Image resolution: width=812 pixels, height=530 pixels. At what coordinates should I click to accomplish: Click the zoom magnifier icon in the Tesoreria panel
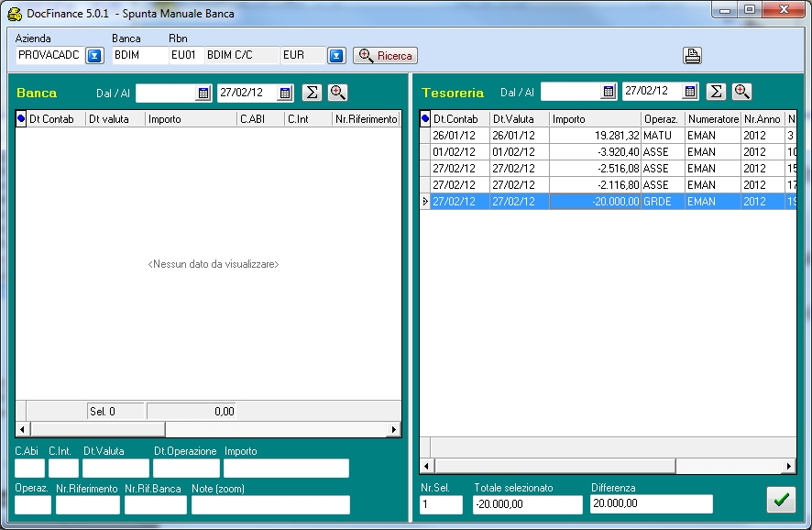[x=742, y=92]
